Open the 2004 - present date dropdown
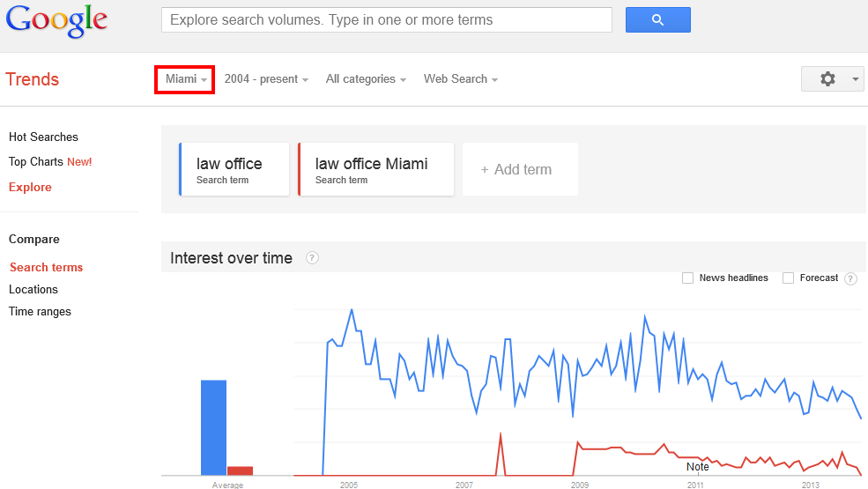The image size is (868, 489). (x=266, y=79)
